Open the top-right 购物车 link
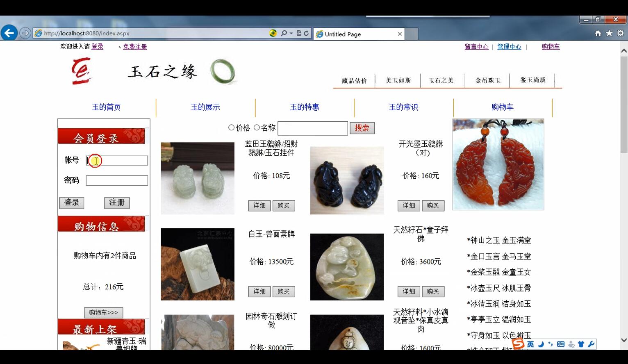 tap(551, 47)
